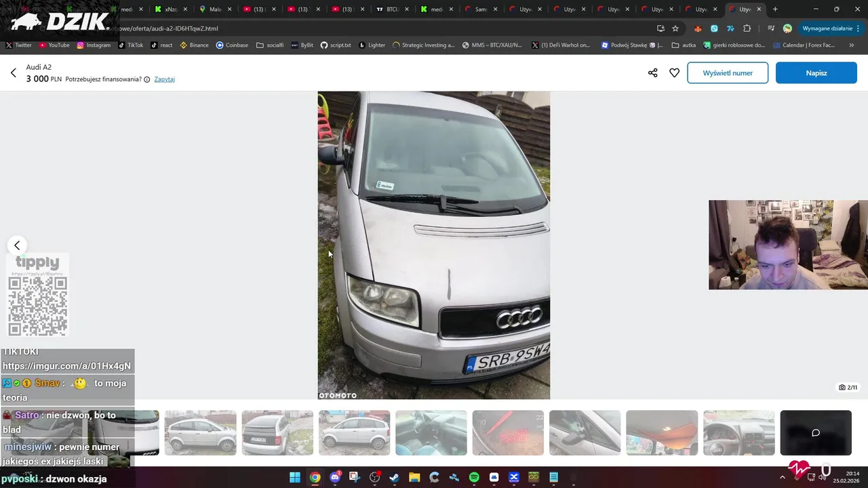Click the financing info circle icon
The height and width of the screenshot is (488, 868).
tap(146, 79)
